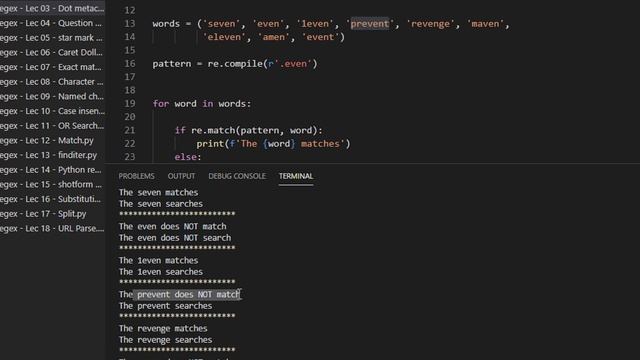The image size is (640, 360).
Task: Click line number 21 in gutter
Action: [129, 130]
